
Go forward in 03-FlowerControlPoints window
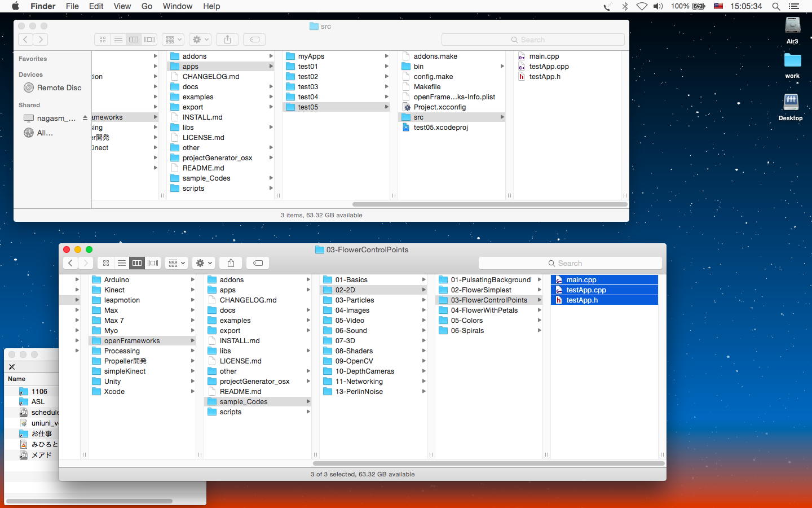coord(86,263)
